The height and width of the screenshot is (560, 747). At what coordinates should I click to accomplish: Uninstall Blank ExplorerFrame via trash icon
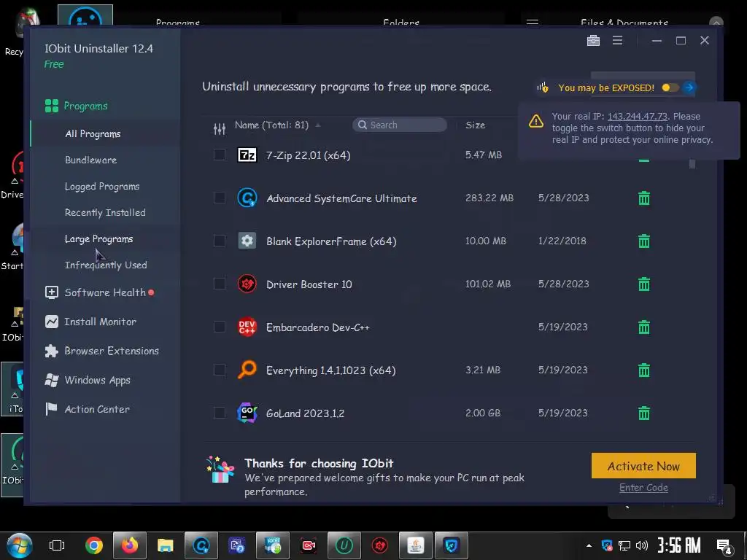click(x=643, y=241)
